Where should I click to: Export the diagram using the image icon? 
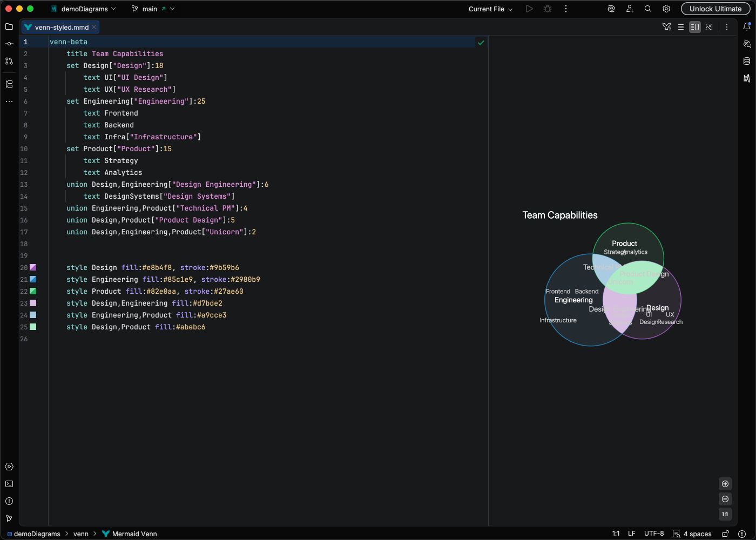(709, 26)
